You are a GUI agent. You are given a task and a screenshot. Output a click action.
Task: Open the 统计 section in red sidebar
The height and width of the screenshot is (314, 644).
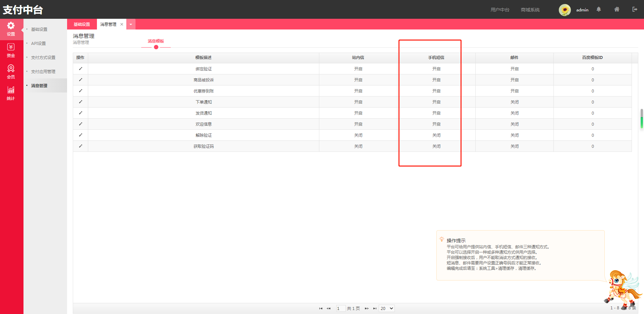[11, 93]
